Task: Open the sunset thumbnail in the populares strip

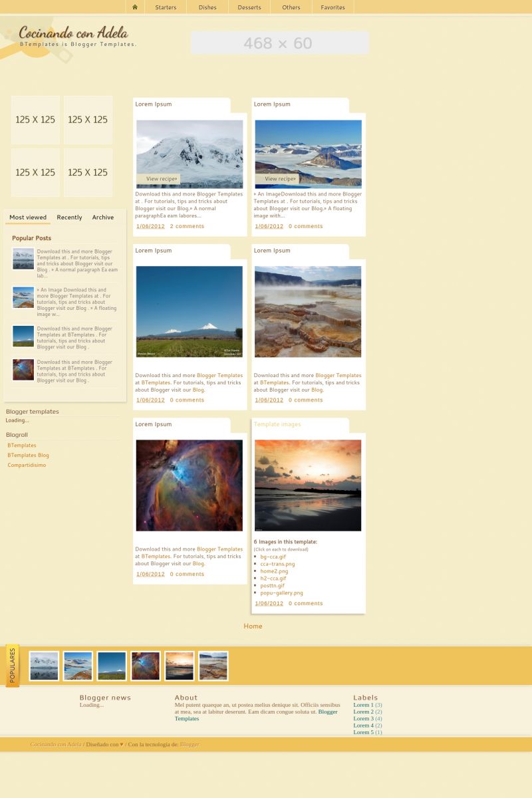Action: point(180,666)
